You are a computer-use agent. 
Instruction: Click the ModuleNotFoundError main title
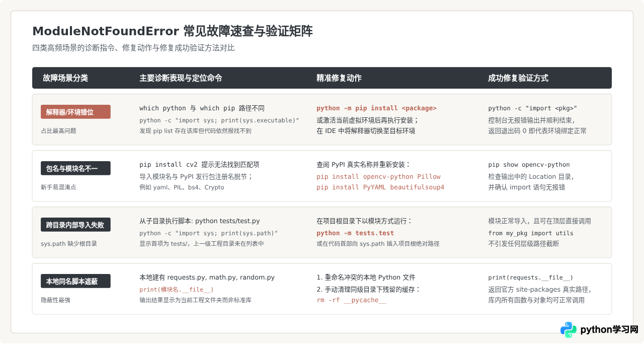click(x=173, y=31)
